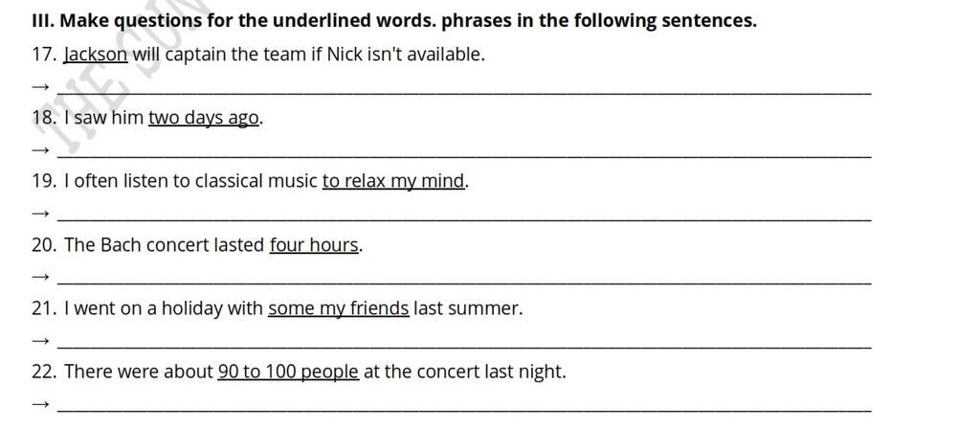The width and height of the screenshot is (980, 430).
Task: Click the number 22 question label
Action: pyautogui.click(x=44, y=372)
